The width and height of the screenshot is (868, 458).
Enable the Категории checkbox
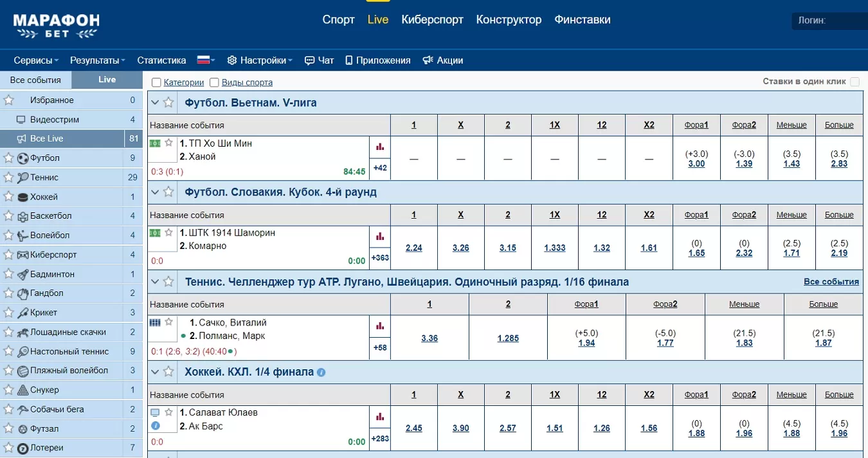[156, 82]
